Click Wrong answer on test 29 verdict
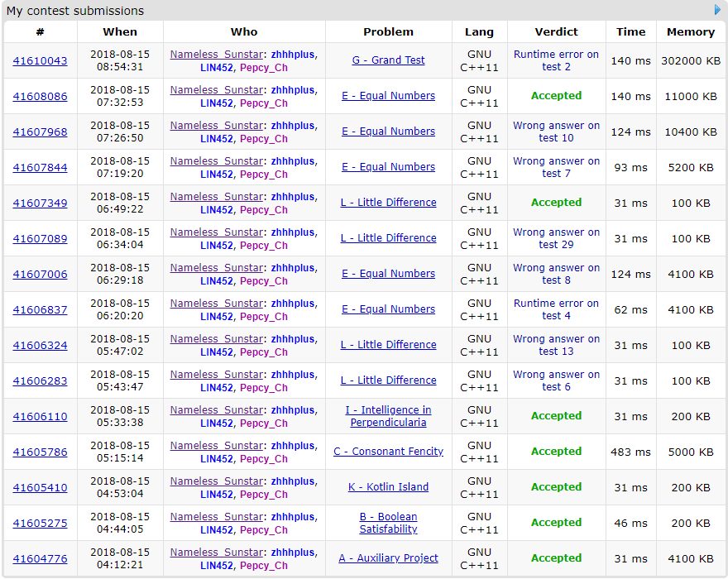Screen dimensions: 728x579 pyautogui.click(x=556, y=238)
